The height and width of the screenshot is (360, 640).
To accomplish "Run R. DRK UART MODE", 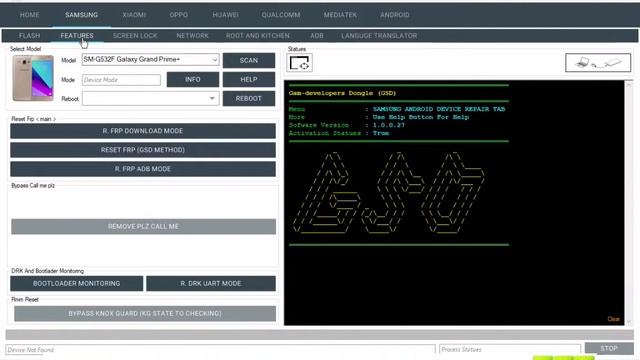I will (211, 283).
